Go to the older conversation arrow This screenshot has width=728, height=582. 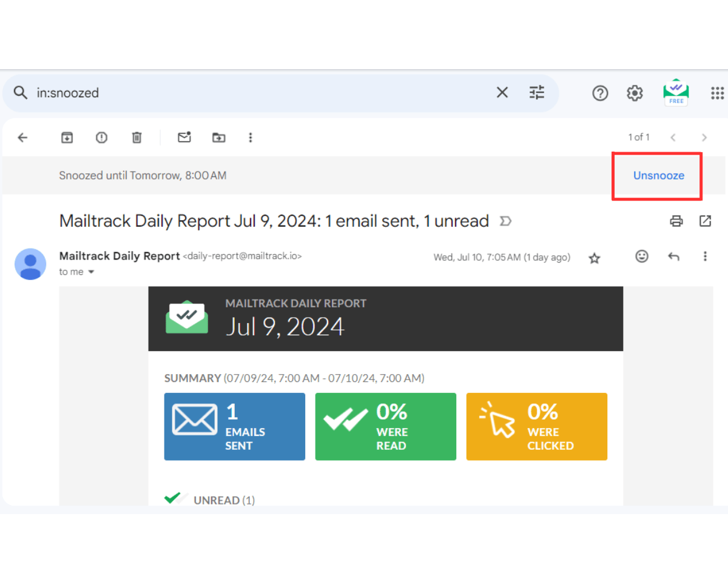coord(704,138)
